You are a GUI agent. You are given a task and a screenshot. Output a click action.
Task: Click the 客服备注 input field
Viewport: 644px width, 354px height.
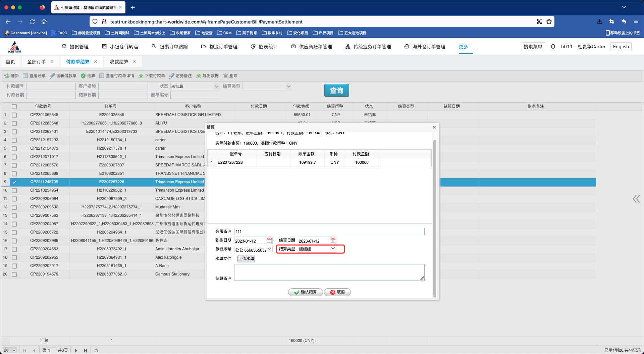(329, 231)
